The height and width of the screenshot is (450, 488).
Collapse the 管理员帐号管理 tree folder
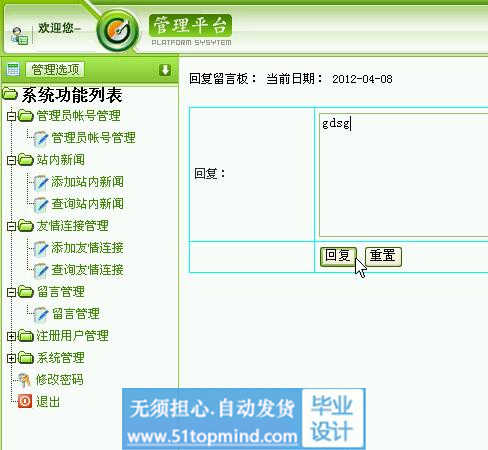(x=11, y=116)
